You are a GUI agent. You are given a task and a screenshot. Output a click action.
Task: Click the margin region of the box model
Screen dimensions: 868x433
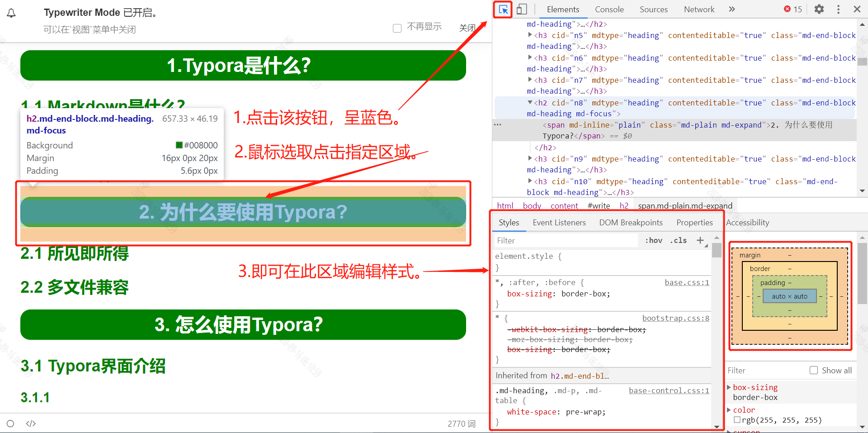pyautogui.click(x=790, y=256)
